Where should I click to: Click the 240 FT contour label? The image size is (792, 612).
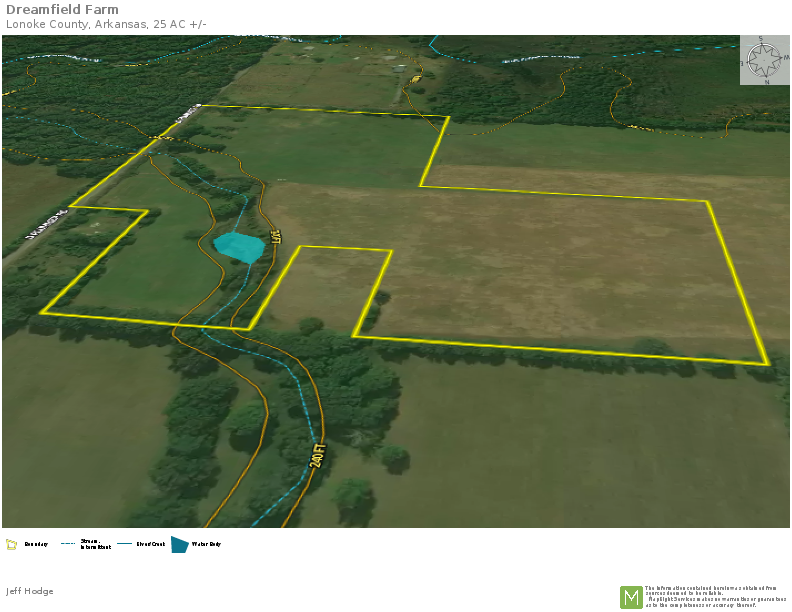click(x=319, y=457)
